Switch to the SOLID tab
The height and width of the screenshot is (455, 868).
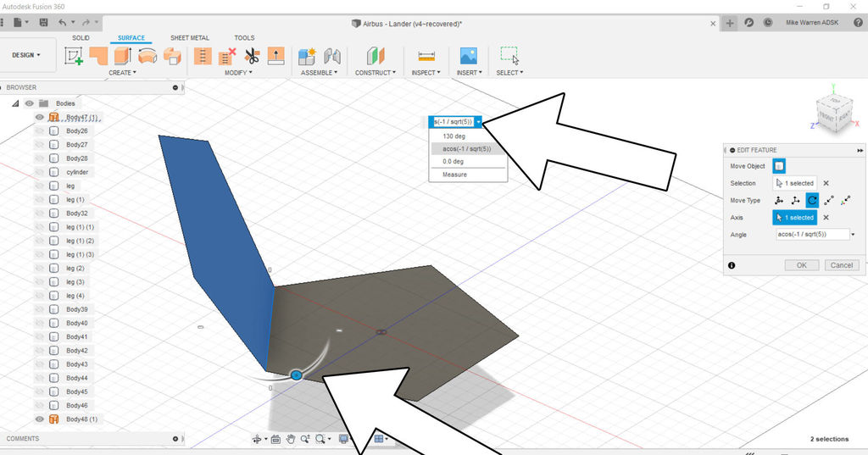pos(81,37)
